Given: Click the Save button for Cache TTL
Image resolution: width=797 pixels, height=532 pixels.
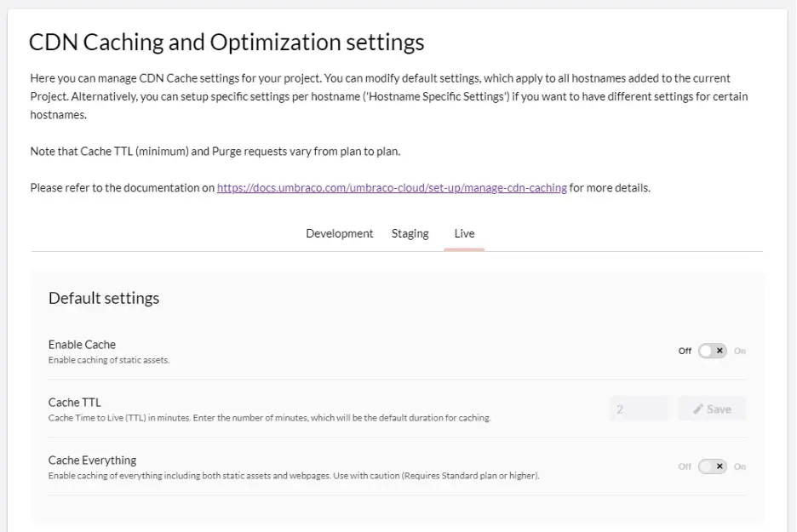Looking at the screenshot, I should (712, 409).
